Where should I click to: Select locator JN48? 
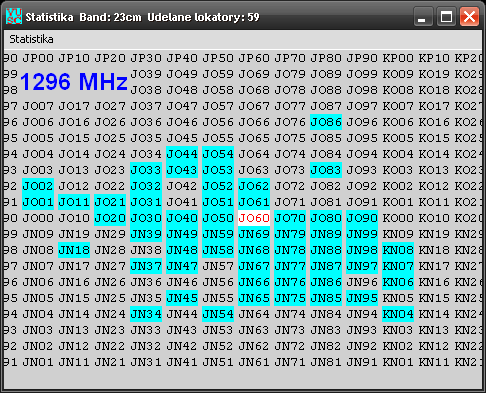[182, 250]
